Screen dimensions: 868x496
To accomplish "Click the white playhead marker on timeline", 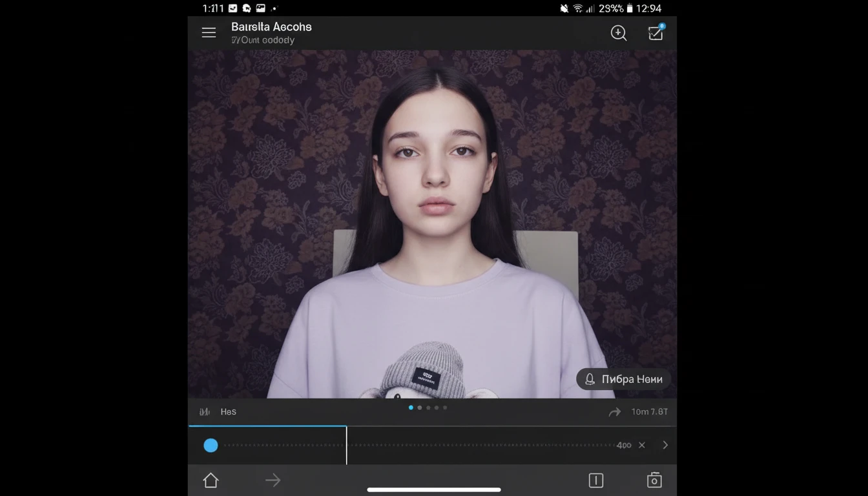I will [347, 445].
